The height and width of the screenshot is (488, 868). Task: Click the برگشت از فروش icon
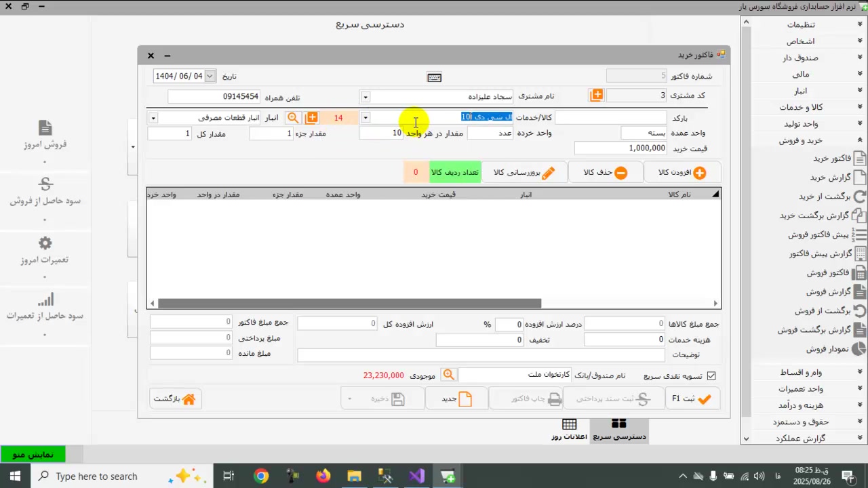tap(859, 311)
